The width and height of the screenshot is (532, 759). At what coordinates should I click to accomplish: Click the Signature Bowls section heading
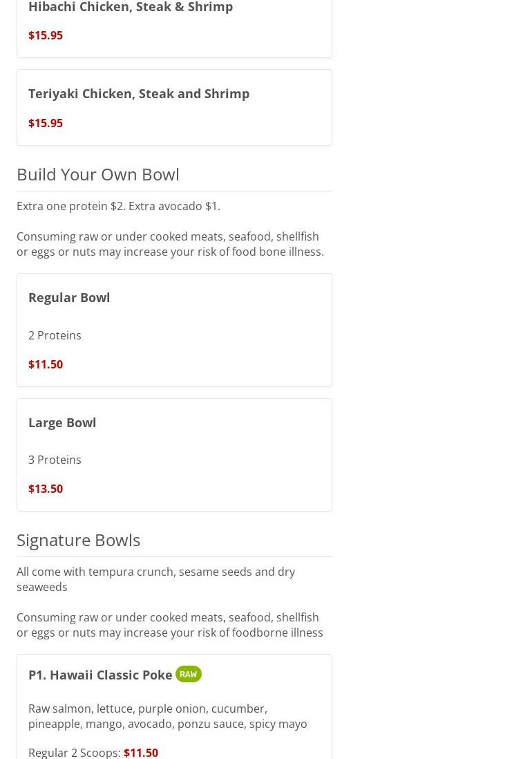click(78, 540)
